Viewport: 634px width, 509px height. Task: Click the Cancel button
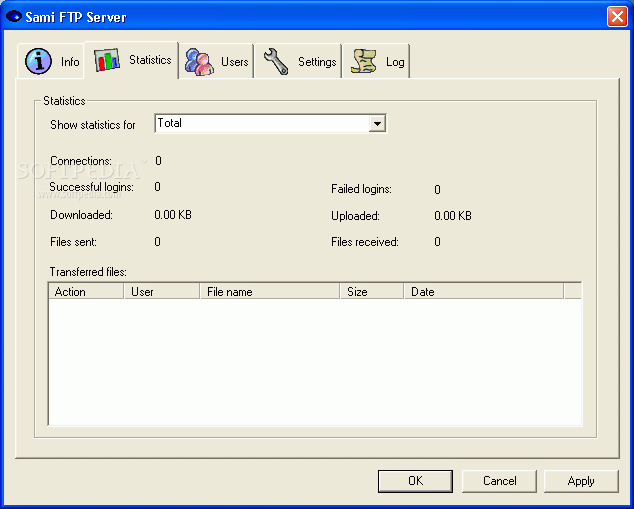point(499,481)
